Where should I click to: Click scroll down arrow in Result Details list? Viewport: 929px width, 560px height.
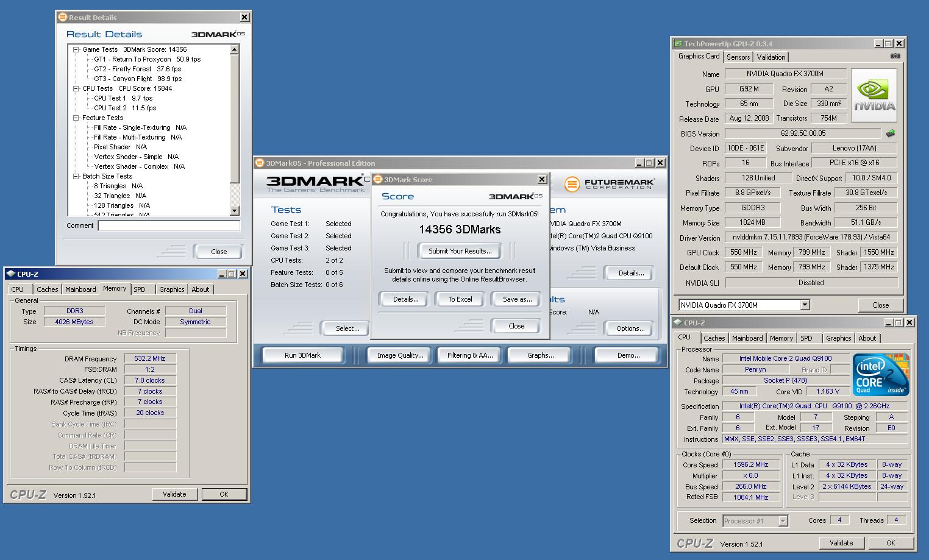[x=235, y=211]
